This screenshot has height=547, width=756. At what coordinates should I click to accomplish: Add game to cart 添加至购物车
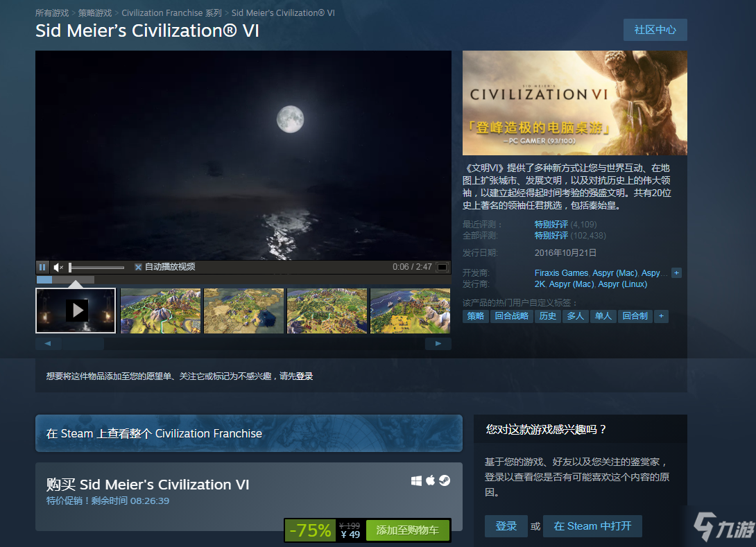(408, 530)
